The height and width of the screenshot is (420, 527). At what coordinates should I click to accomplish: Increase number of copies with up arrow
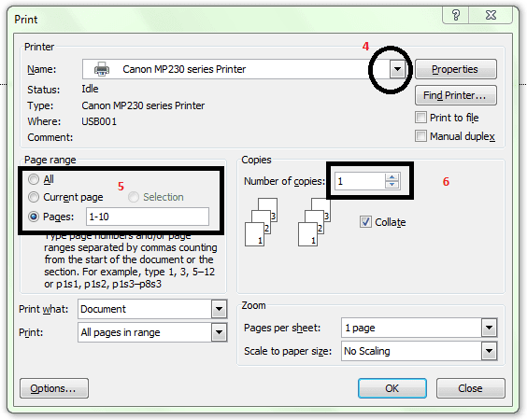coord(392,177)
